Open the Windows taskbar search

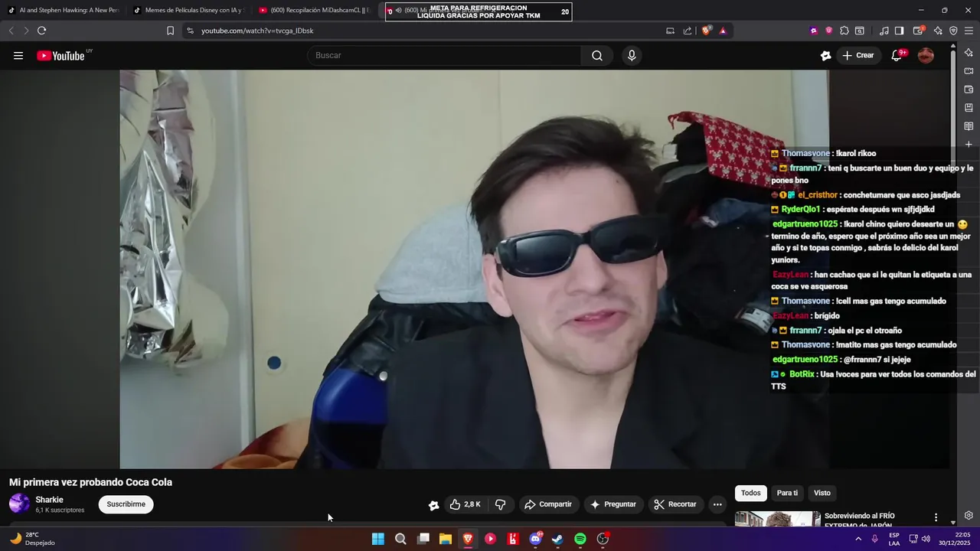coord(400,539)
